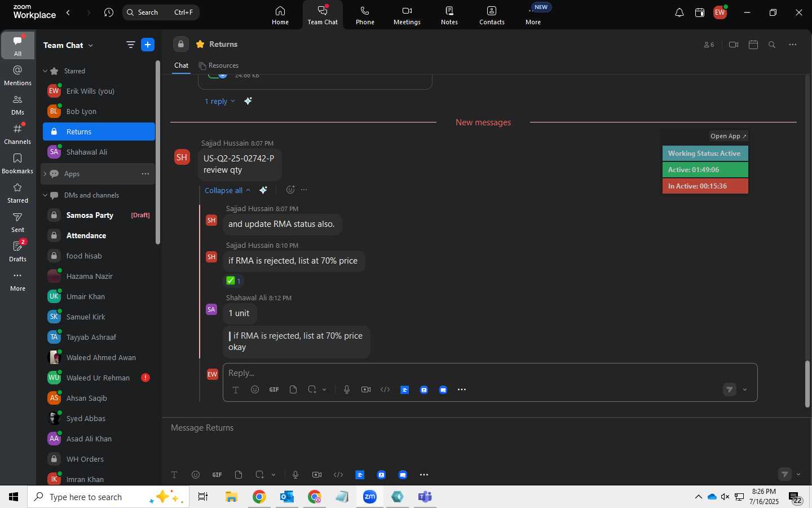View the 6 members of the channel
Screen dimensions: 812x508
click(709, 45)
